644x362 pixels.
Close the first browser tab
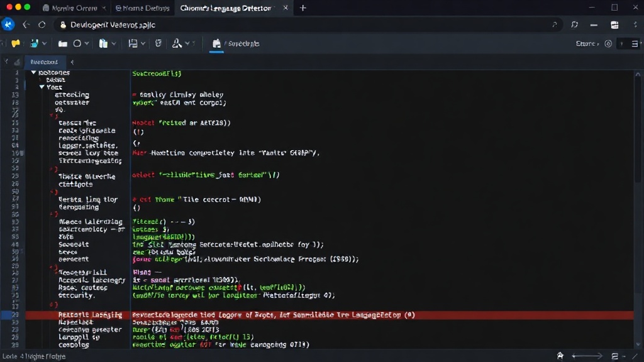pos(104,8)
